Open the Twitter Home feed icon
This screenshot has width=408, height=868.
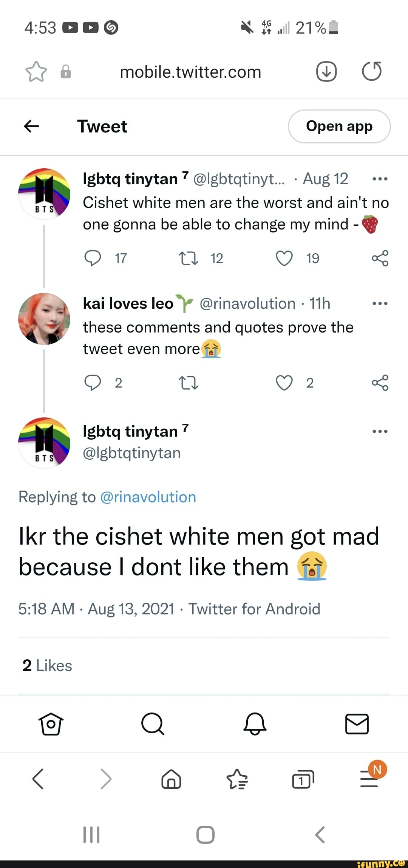tap(51, 724)
